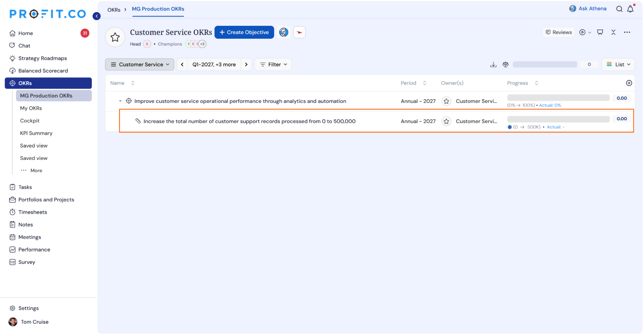This screenshot has width=644, height=335.
Task: Collapse the Improve customer service objective row
Action: point(120,101)
